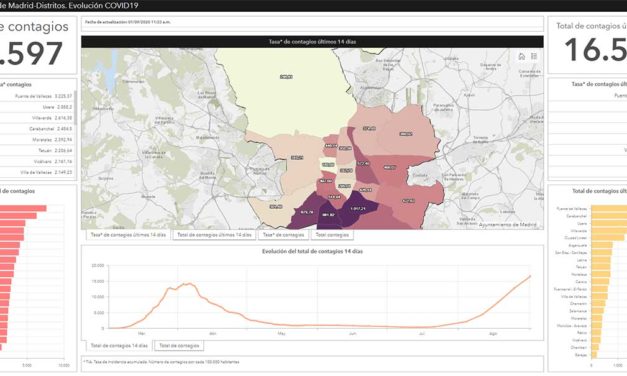Select the Villa de Vallecas row in rate list
Viewport: 627px width, 376px height.
(37, 172)
